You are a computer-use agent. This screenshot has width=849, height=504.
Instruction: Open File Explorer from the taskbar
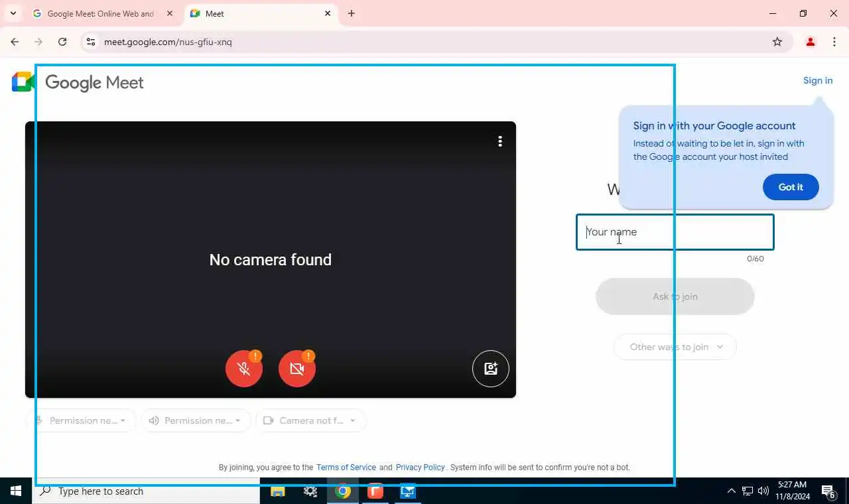(277, 491)
